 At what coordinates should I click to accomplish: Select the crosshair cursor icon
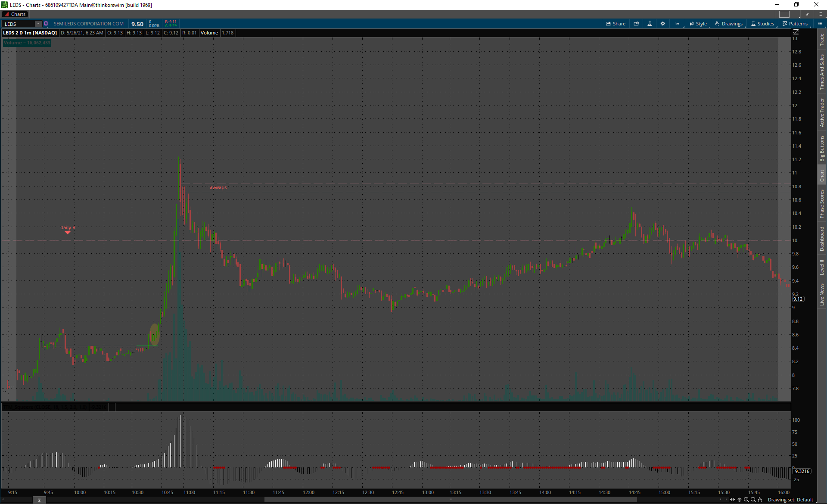[x=740, y=500]
